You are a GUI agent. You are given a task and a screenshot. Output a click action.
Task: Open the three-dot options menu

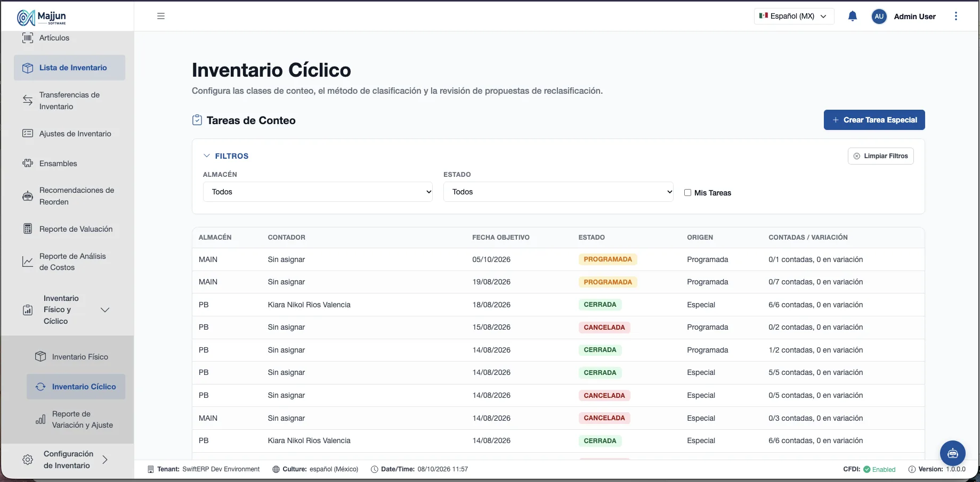click(956, 16)
